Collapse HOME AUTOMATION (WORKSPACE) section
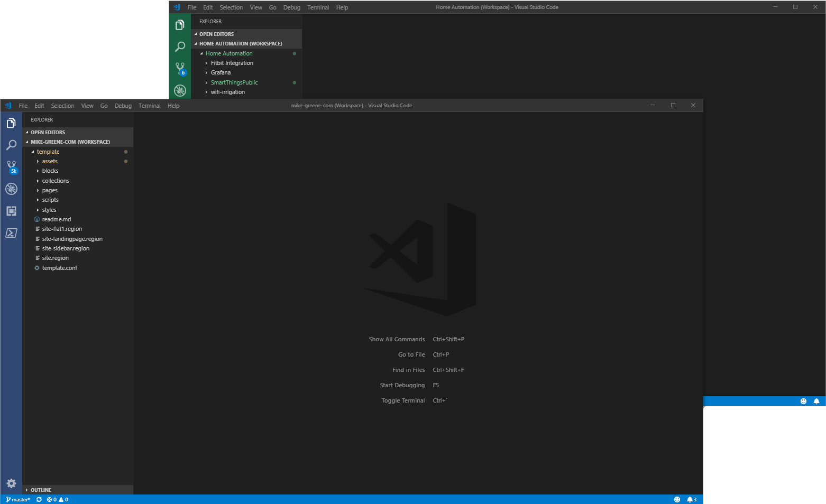 tap(246, 43)
